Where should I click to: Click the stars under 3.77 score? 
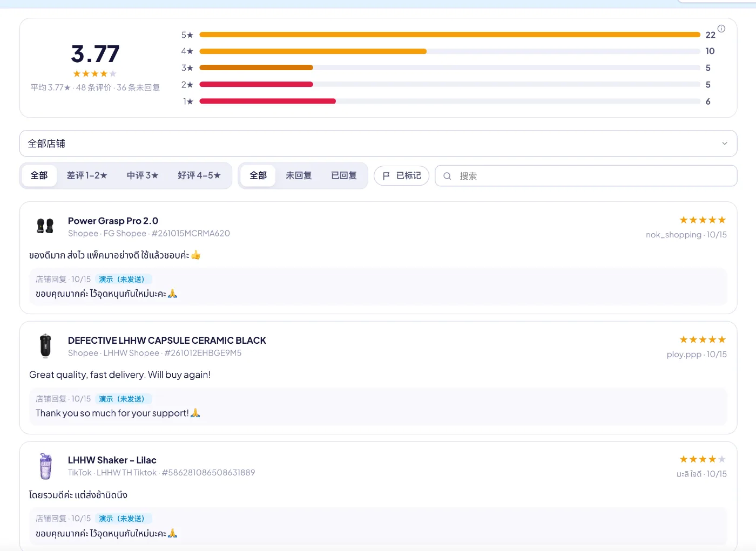[x=95, y=74]
